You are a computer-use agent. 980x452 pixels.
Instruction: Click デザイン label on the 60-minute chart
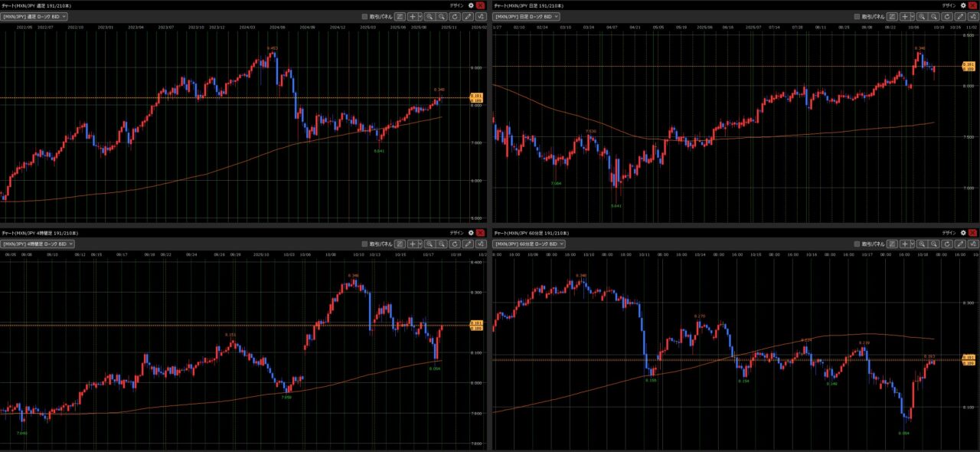click(x=949, y=232)
